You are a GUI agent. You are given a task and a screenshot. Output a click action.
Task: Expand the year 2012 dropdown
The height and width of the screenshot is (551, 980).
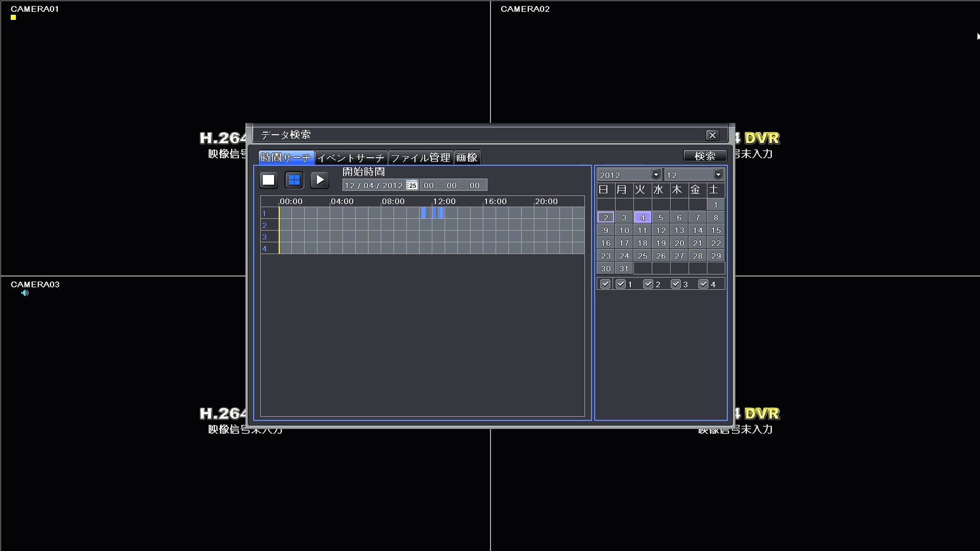[656, 175]
